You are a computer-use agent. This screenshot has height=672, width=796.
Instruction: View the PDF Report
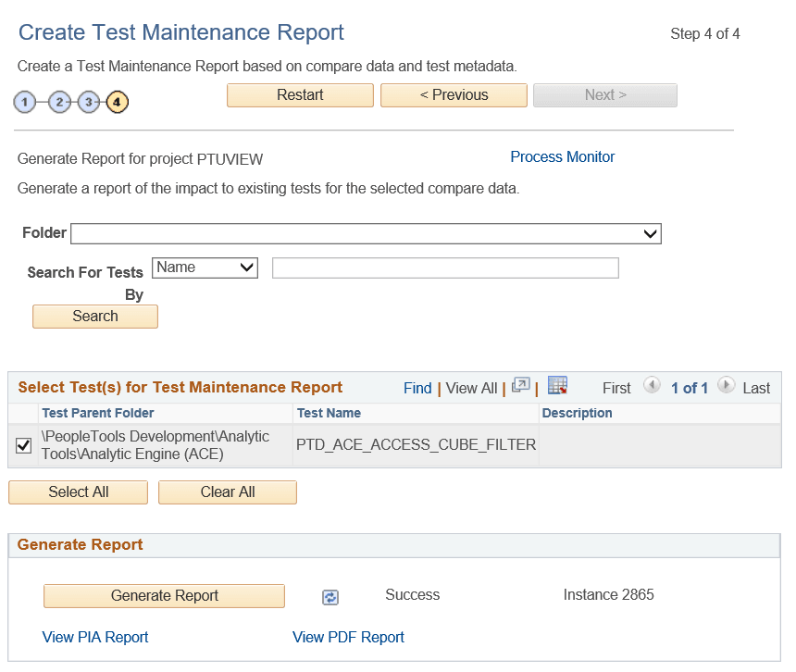348,637
